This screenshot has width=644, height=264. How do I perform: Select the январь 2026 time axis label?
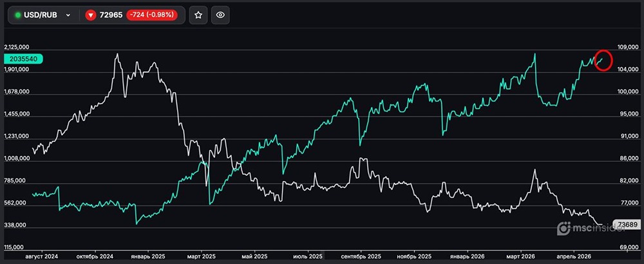coord(468,256)
